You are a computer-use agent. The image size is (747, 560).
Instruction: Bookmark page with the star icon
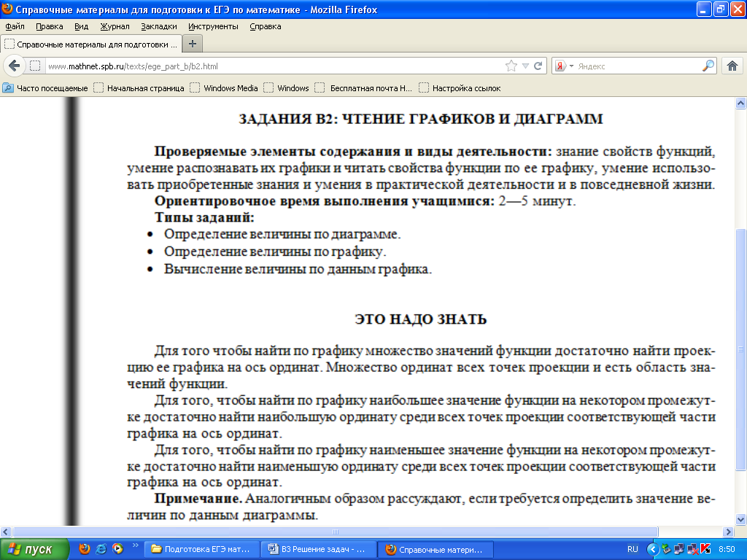pyautogui.click(x=511, y=66)
